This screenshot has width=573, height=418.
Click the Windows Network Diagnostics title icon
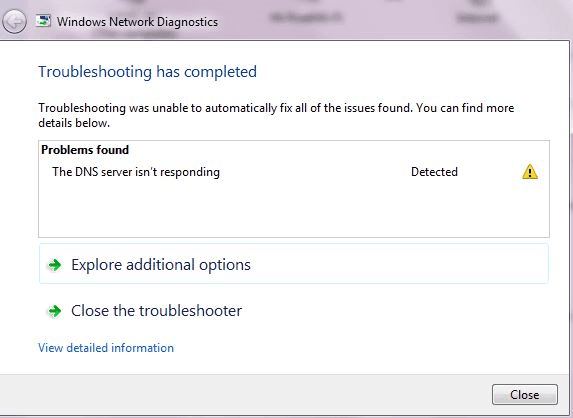[43, 21]
